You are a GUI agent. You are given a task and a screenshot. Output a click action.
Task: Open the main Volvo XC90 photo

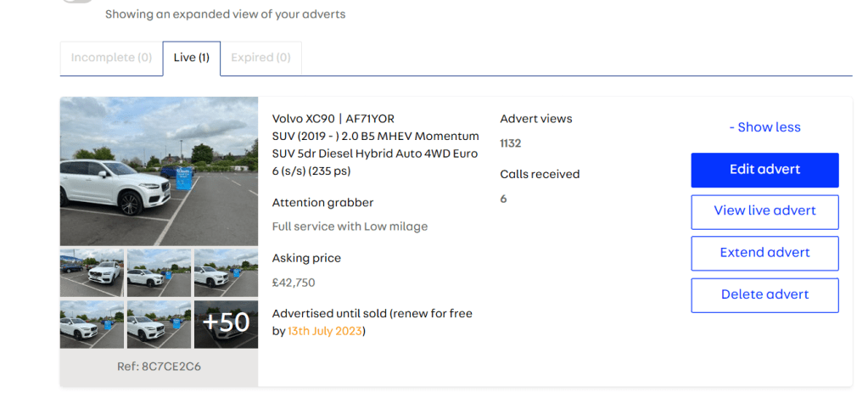(159, 171)
